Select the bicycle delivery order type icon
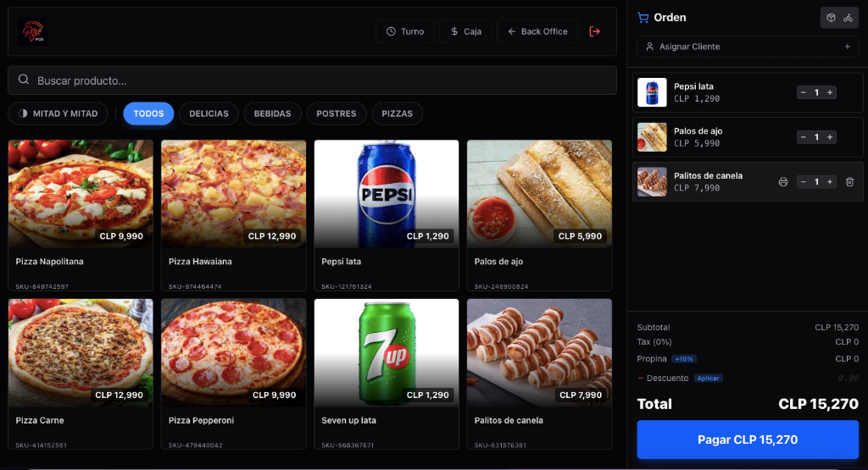The height and width of the screenshot is (470, 868). [848, 18]
